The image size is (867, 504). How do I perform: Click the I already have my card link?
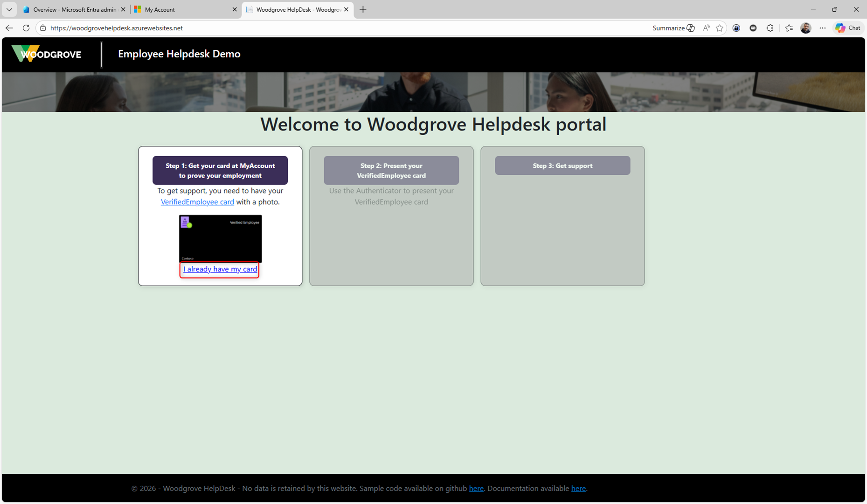point(220,269)
